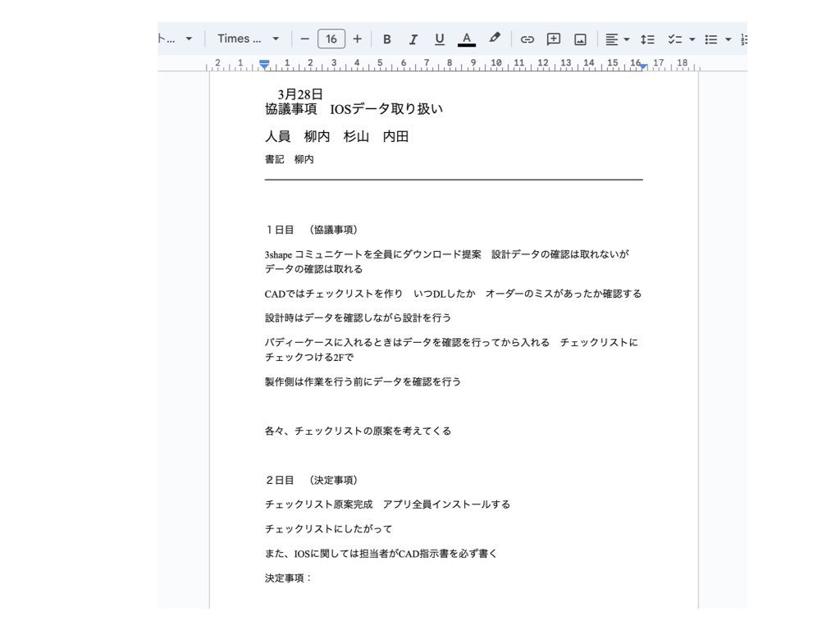Toggle italic formatting
840x630 pixels.
413,39
